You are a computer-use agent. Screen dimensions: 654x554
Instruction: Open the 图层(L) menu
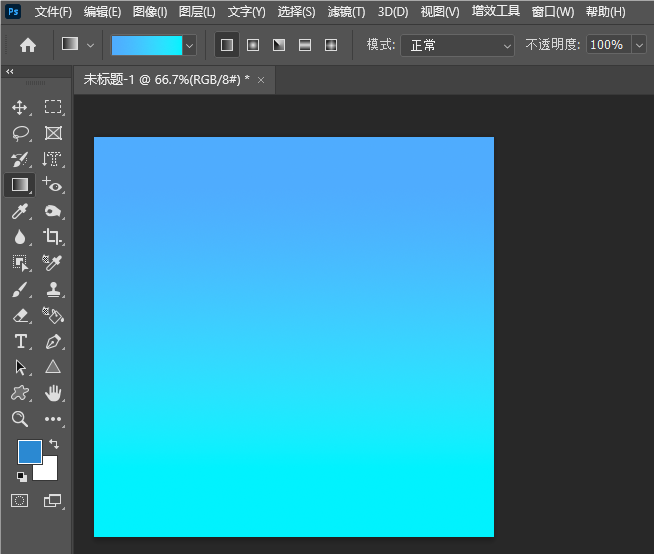pos(197,12)
